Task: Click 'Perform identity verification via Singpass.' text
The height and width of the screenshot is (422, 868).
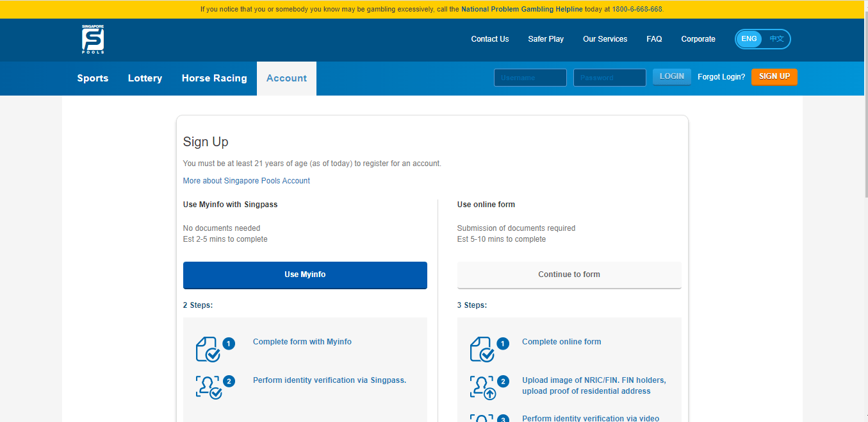Action: tap(330, 380)
